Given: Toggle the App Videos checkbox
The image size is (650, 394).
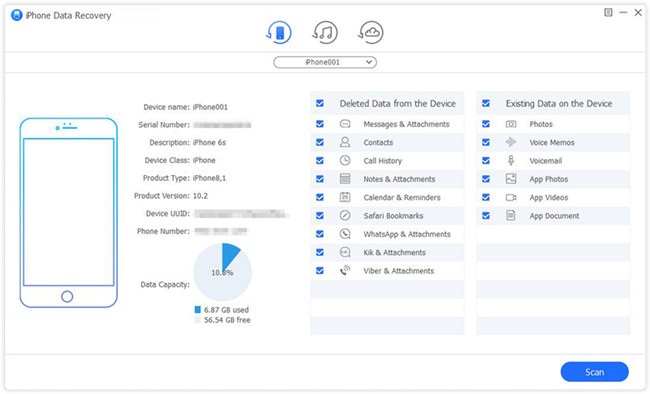Looking at the screenshot, I should tap(486, 197).
